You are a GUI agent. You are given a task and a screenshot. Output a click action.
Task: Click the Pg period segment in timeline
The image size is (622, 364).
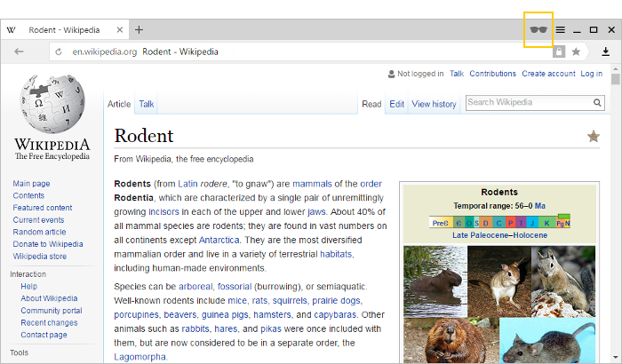560,223
